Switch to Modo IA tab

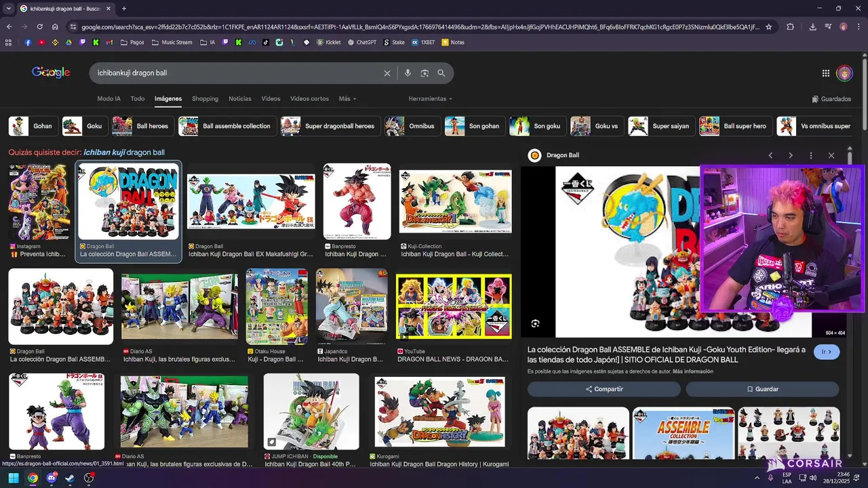[108, 99]
